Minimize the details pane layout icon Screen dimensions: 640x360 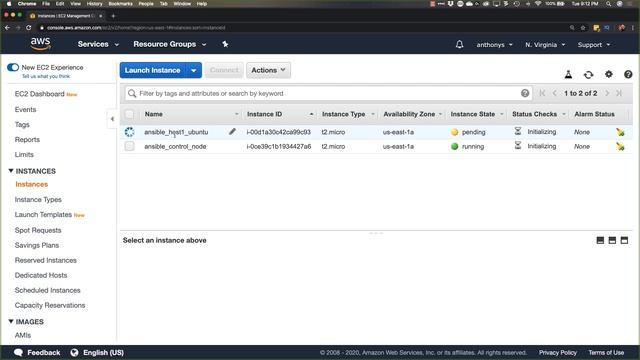coord(600,240)
